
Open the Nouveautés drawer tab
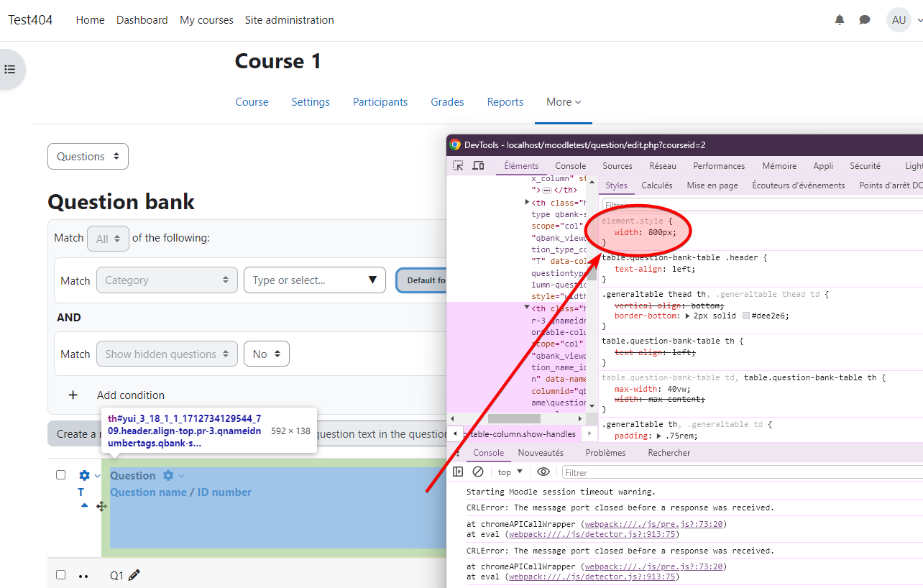click(541, 453)
